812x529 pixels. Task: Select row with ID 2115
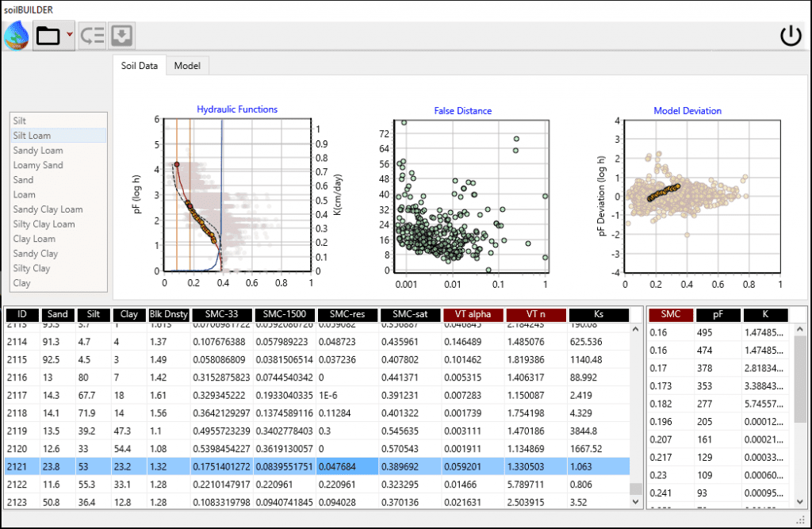(317, 359)
